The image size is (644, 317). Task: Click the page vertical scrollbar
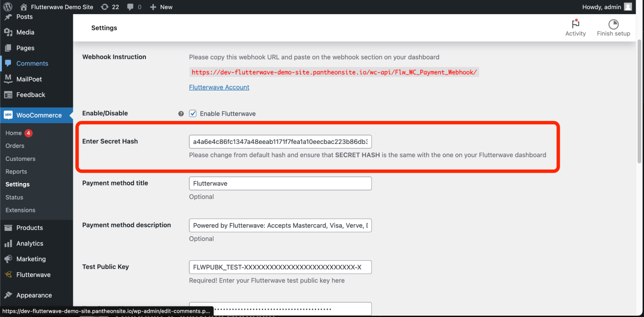639,102
